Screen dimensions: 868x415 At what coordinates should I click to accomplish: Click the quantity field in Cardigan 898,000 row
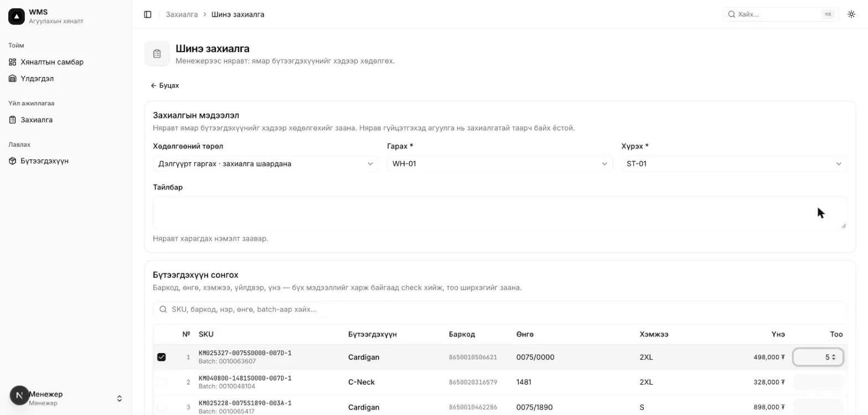818,407
